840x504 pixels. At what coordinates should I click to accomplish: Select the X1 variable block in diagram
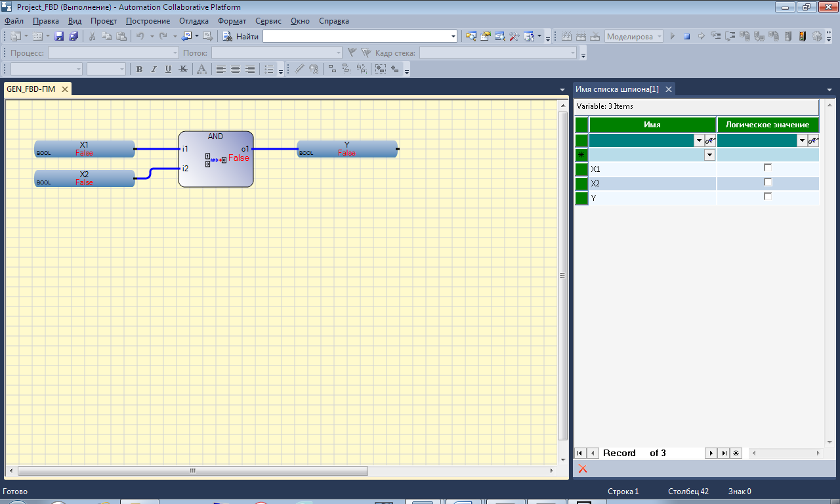(x=84, y=149)
